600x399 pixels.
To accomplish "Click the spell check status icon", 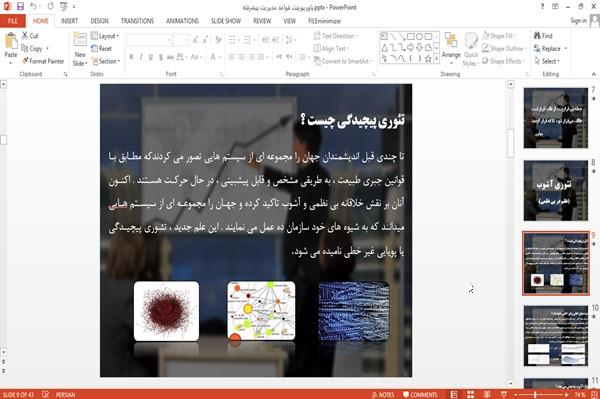I will (x=46, y=394).
